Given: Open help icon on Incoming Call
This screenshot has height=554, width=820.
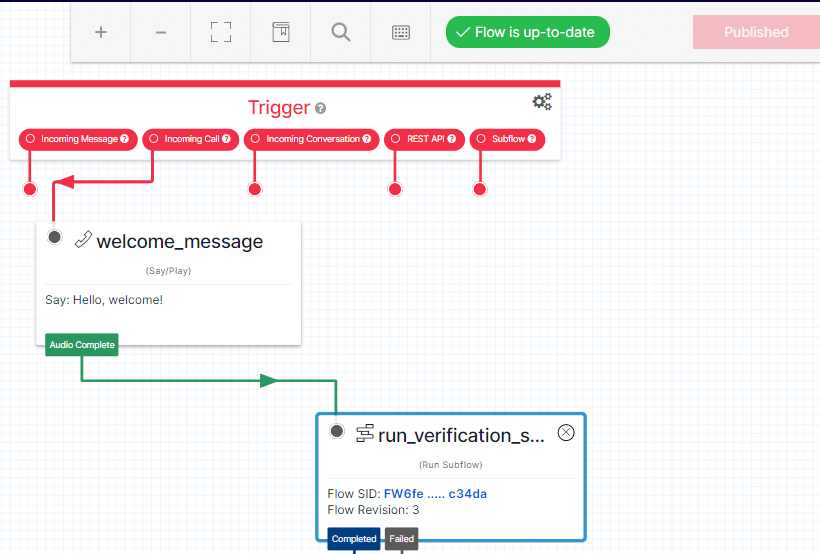Looking at the screenshot, I should tap(226, 139).
